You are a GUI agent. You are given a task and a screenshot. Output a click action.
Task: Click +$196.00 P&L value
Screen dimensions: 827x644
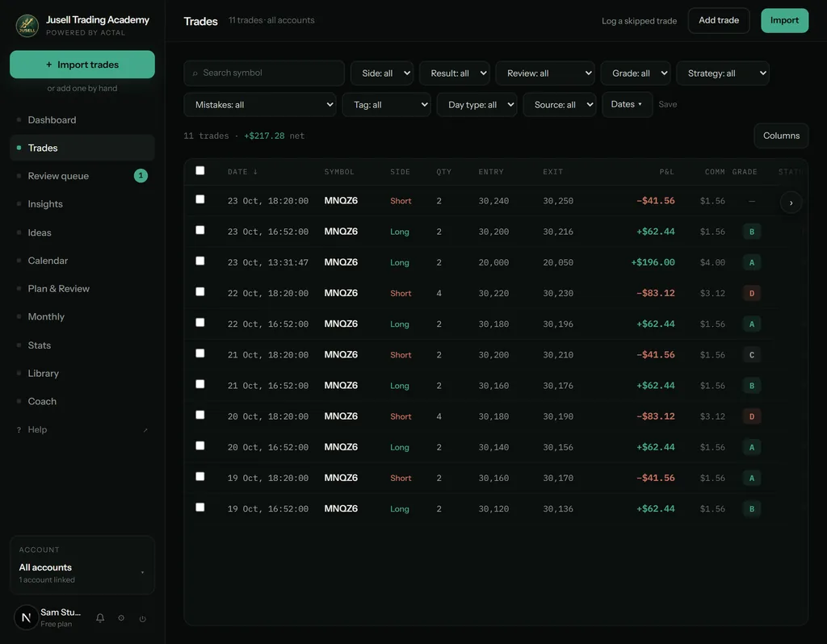(x=653, y=262)
